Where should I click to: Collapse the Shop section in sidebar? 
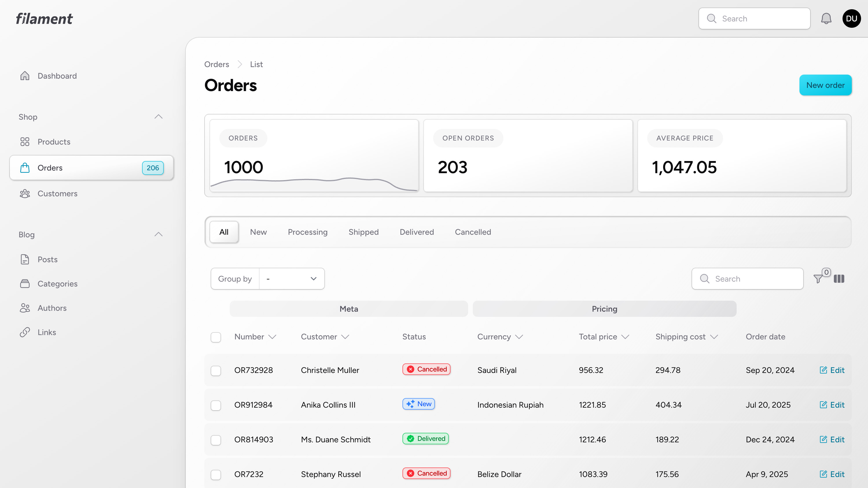[x=158, y=117]
